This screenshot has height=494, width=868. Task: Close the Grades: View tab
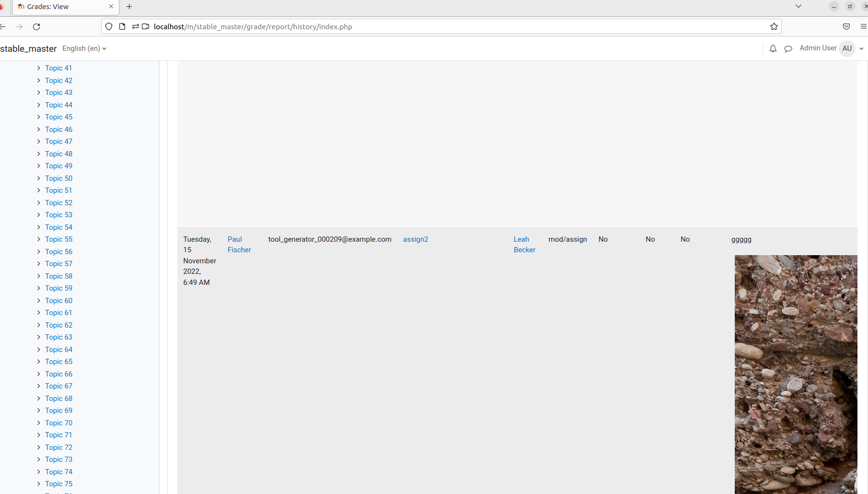[111, 7]
